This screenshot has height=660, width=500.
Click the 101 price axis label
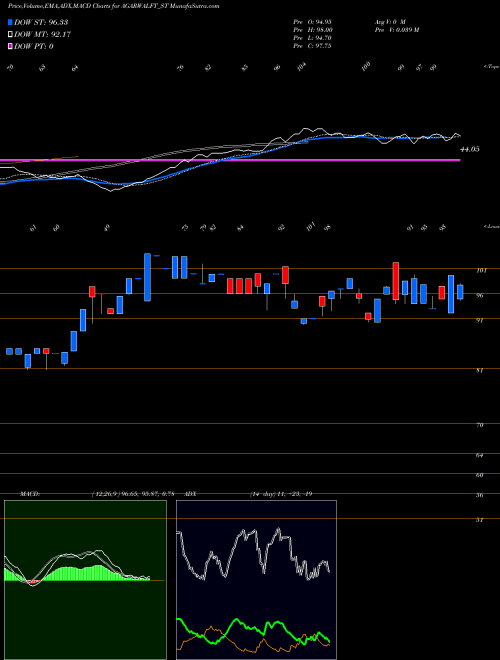pyautogui.click(x=481, y=271)
